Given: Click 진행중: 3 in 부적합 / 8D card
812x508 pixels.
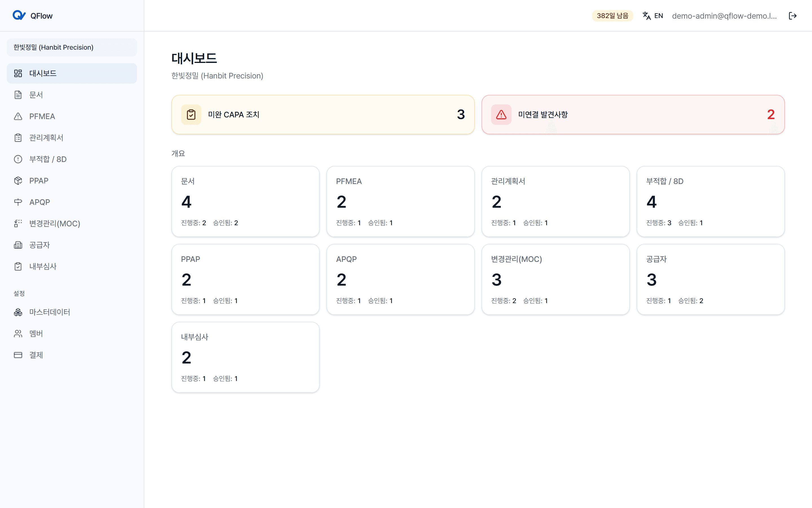Looking at the screenshot, I should [659, 223].
